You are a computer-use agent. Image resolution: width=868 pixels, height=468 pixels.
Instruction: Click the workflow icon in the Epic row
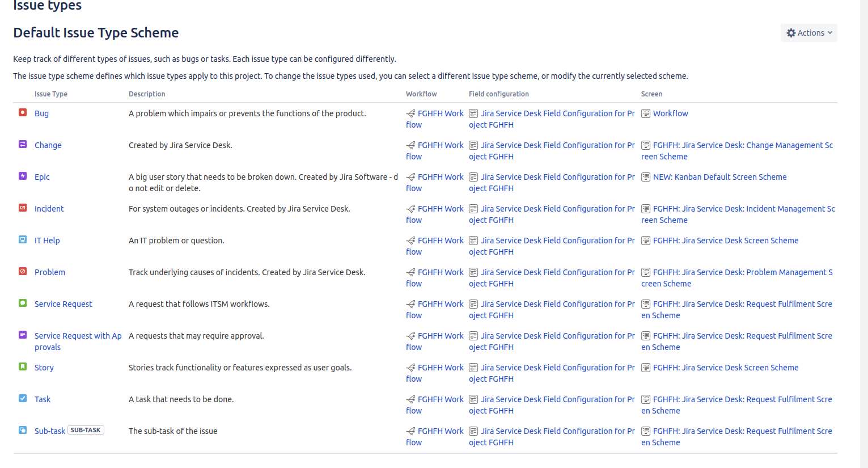pos(410,177)
